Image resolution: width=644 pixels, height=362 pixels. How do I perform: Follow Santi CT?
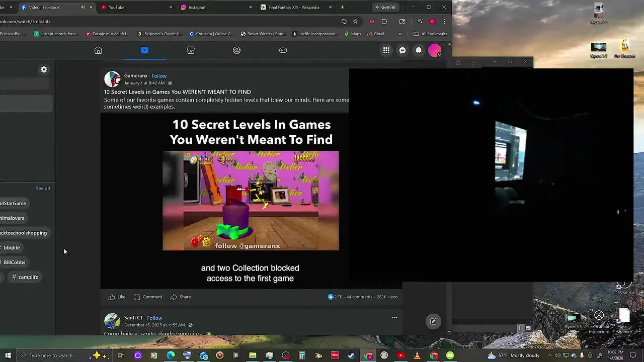click(154, 318)
